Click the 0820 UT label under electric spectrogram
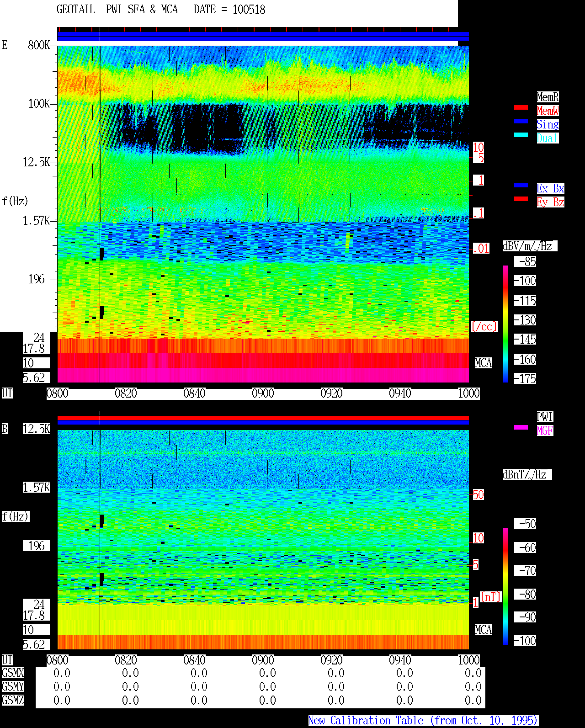585x728 pixels. click(x=126, y=393)
